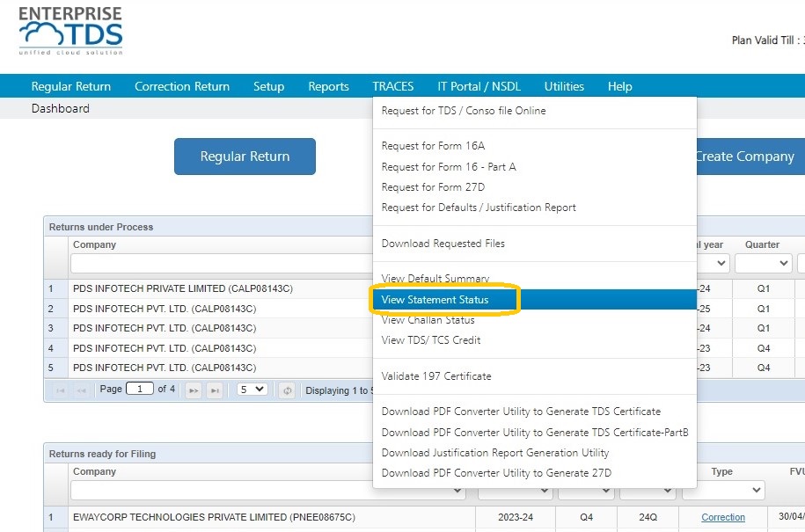Open the Correction link for EWAYCORP row
Screen dimensions: 805x532
pyautogui.click(x=723, y=517)
